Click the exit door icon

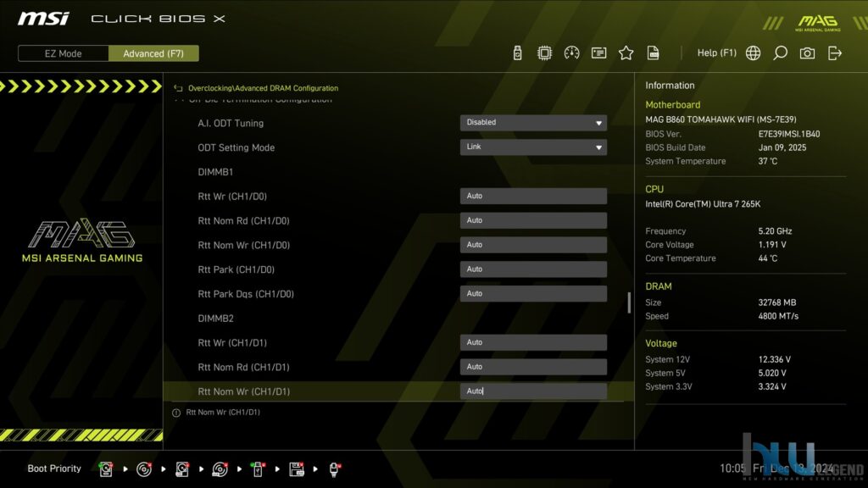click(835, 53)
